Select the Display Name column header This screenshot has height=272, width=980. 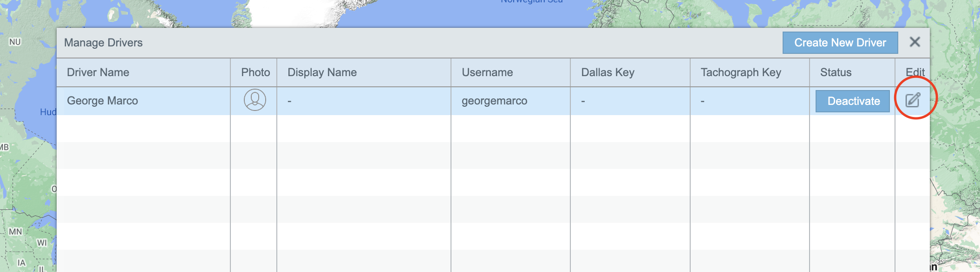coord(322,72)
